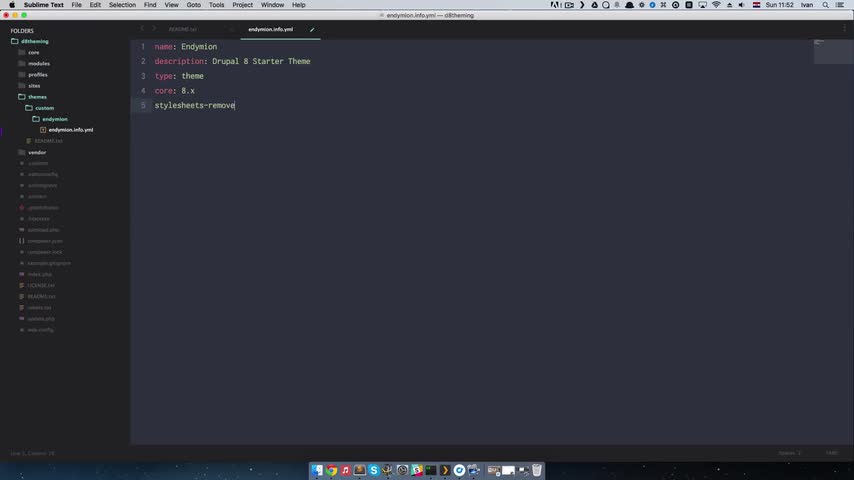Open the Plex chevron icon in dock
Viewport: 854px width, 480px height.
click(445, 470)
